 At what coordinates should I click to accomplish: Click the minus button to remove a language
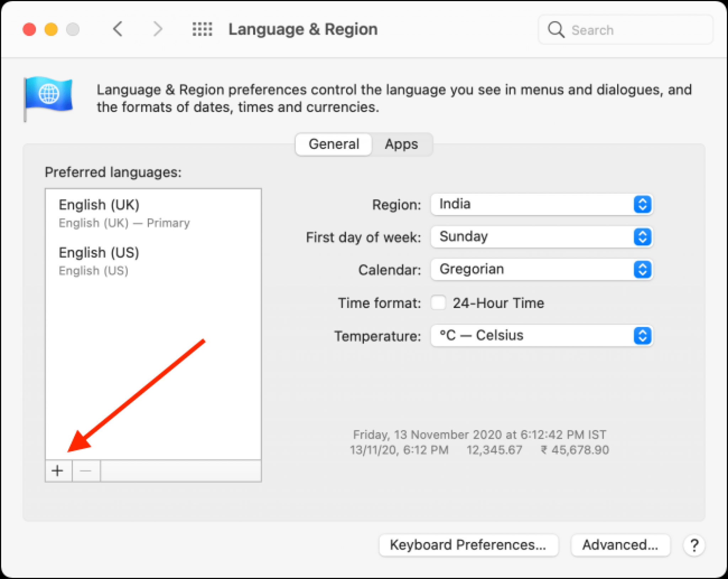[86, 471]
